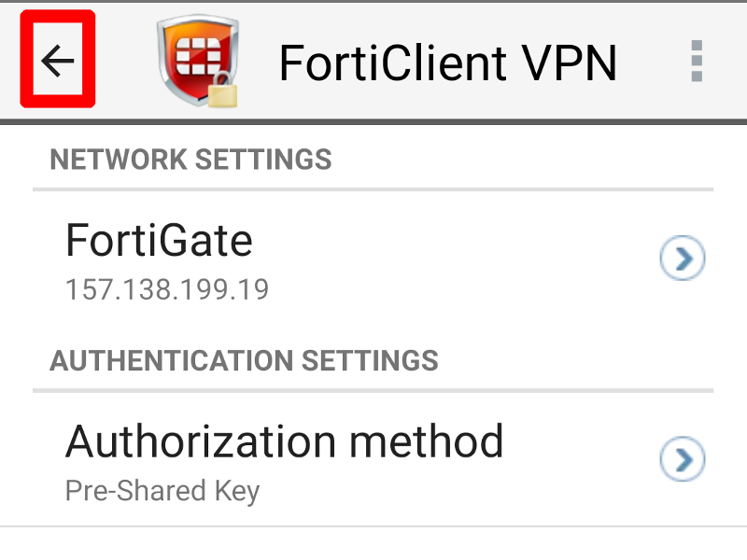Open the three-dot overflow menu

(697, 61)
